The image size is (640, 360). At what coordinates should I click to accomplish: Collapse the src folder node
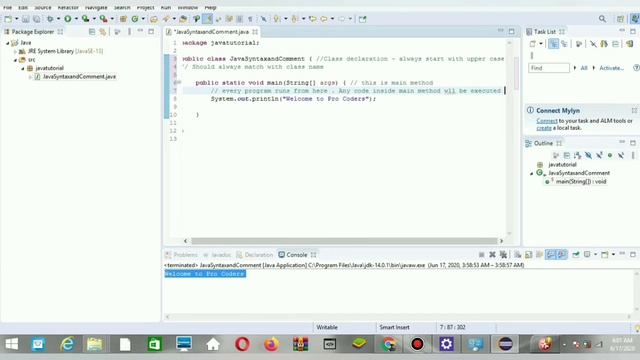click(15, 60)
